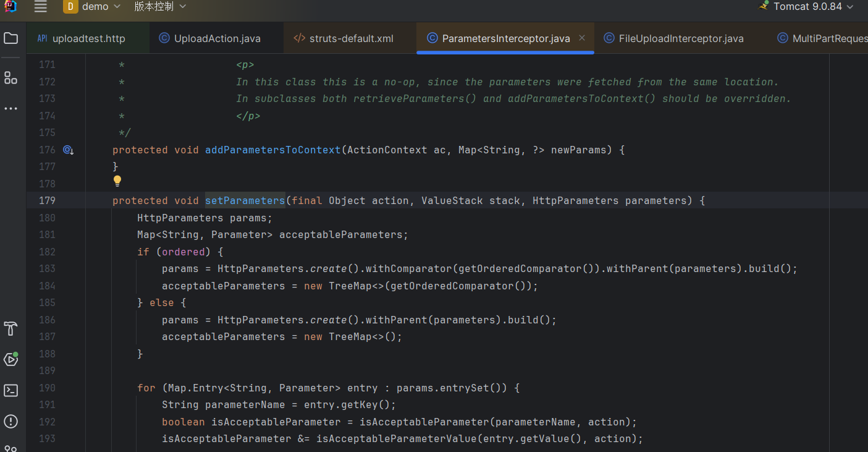Click the closing </p> tag in comment
This screenshot has height=452, width=868.
click(x=248, y=116)
